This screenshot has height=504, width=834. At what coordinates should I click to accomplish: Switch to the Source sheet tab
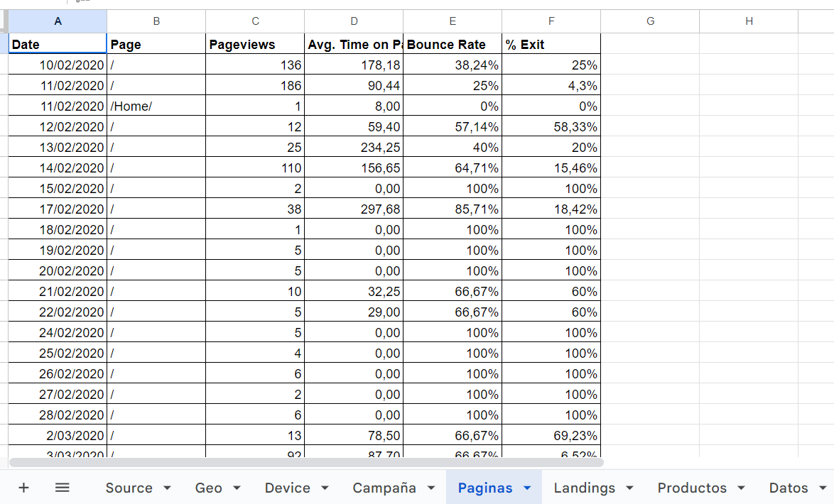(129, 488)
